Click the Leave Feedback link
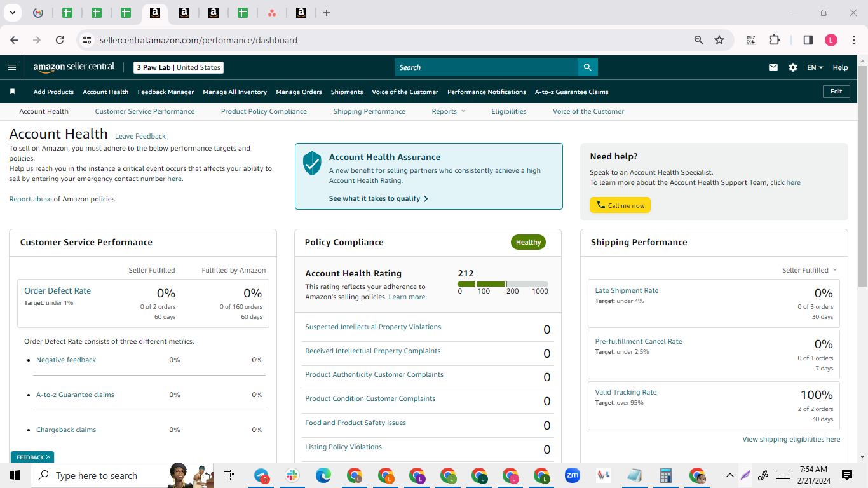Viewport: 868px width, 488px height. tap(140, 136)
